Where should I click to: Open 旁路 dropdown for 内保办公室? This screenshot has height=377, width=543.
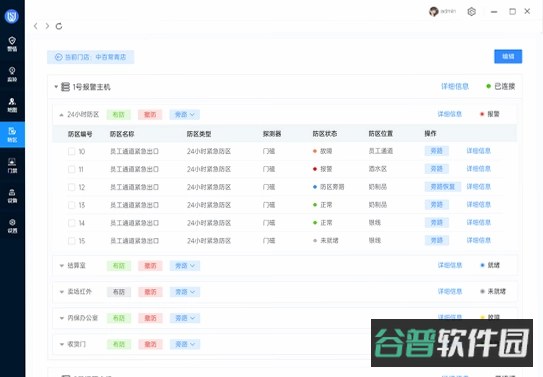click(x=185, y=318)
